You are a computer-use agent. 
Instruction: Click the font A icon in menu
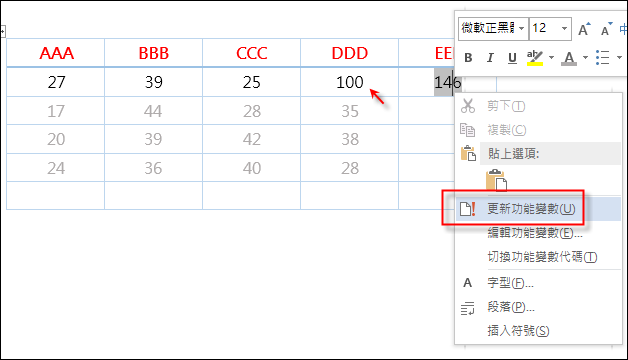pyautogui.click(x=467, y=283)
